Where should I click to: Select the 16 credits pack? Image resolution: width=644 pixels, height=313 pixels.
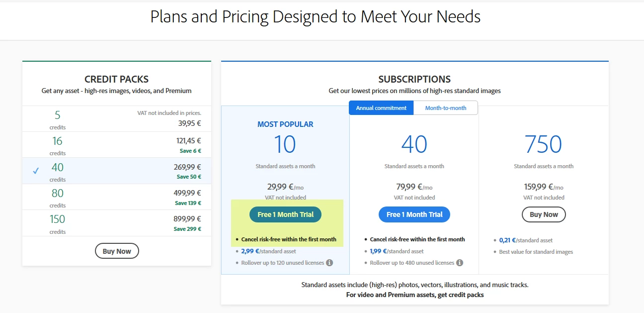(x=116, y=145)
